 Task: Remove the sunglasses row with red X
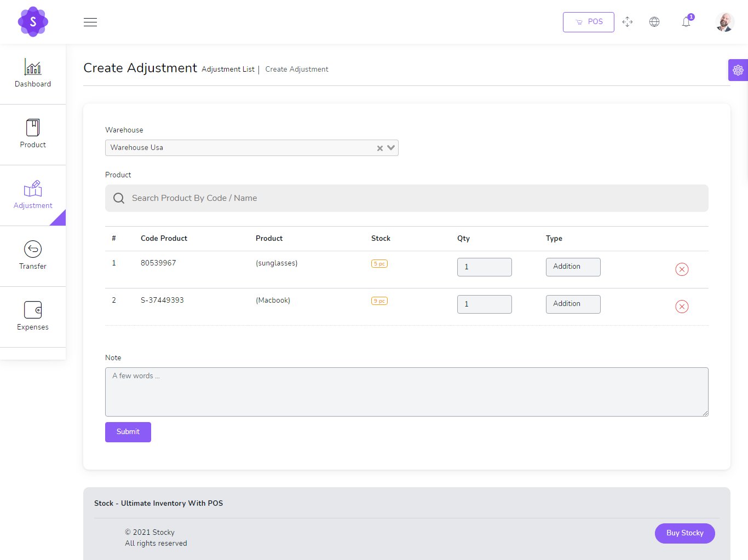[x=682, y=269]
